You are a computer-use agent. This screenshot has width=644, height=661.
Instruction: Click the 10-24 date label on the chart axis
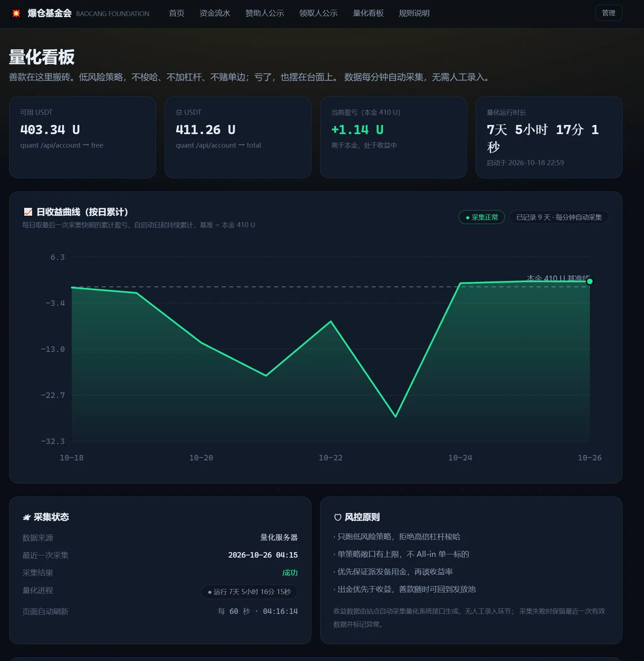point(460,458)
